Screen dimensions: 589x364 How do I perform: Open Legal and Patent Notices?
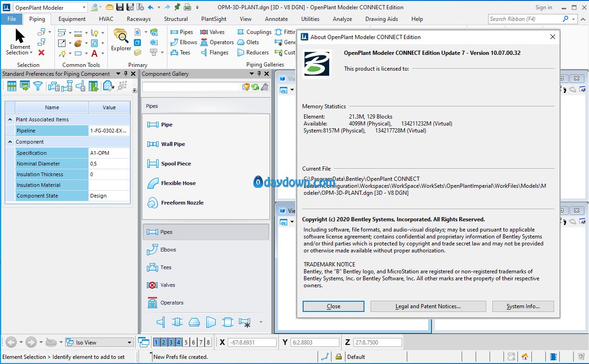point(428,306)
